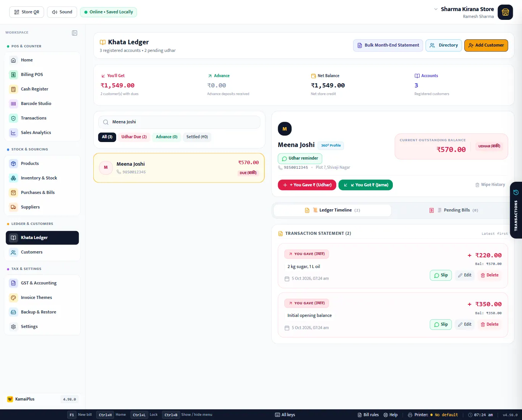Viewport: 522px width, 420px height.
Task: Toggle the Sound button
Action: pos(62,12)
